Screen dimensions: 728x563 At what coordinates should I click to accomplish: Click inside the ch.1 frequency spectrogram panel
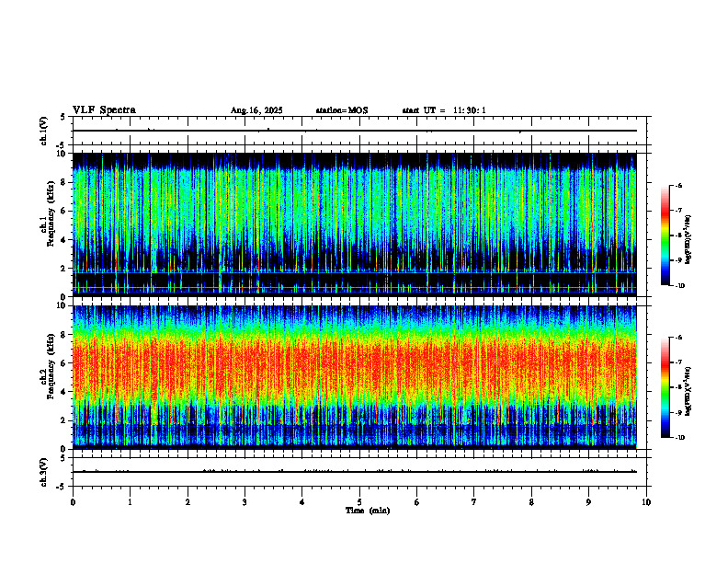point(355,224)
